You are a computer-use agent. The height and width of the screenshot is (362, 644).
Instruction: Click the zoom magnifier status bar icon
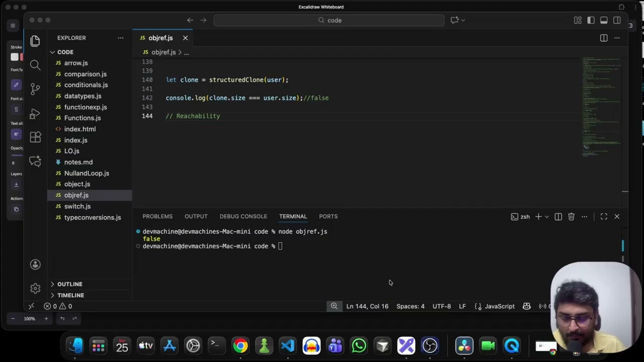pyautogui.click(x=334, y=306)
